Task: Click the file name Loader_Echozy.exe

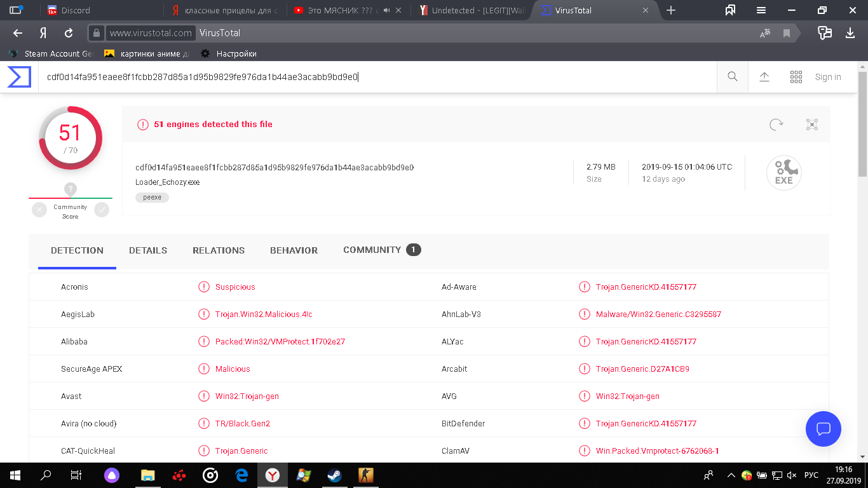Action: 168,182
